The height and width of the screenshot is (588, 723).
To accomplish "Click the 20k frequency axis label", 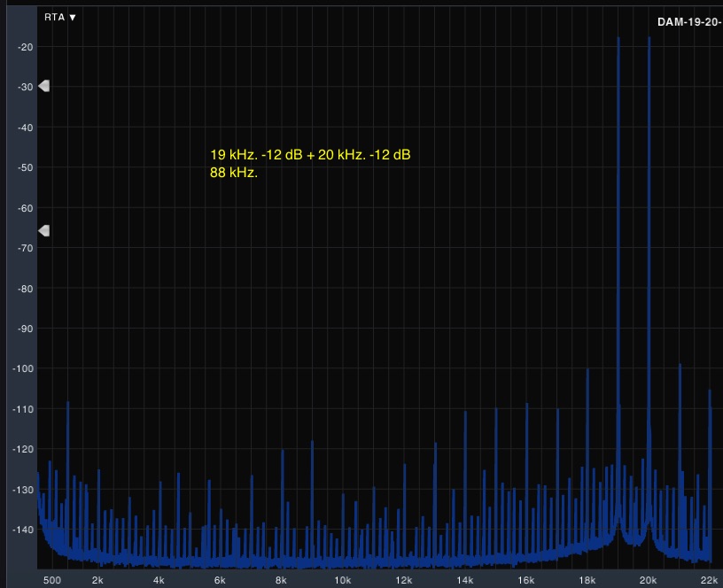I will click(x=648, y=580).
